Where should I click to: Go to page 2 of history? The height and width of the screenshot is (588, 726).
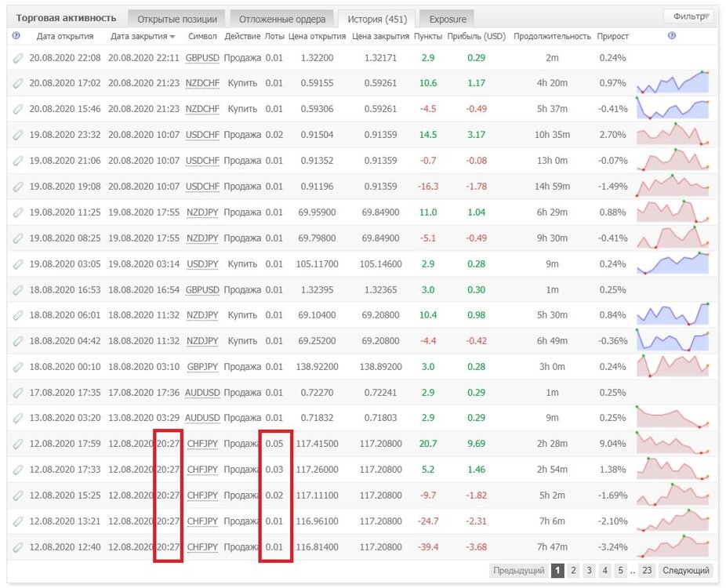pos(573,570)
